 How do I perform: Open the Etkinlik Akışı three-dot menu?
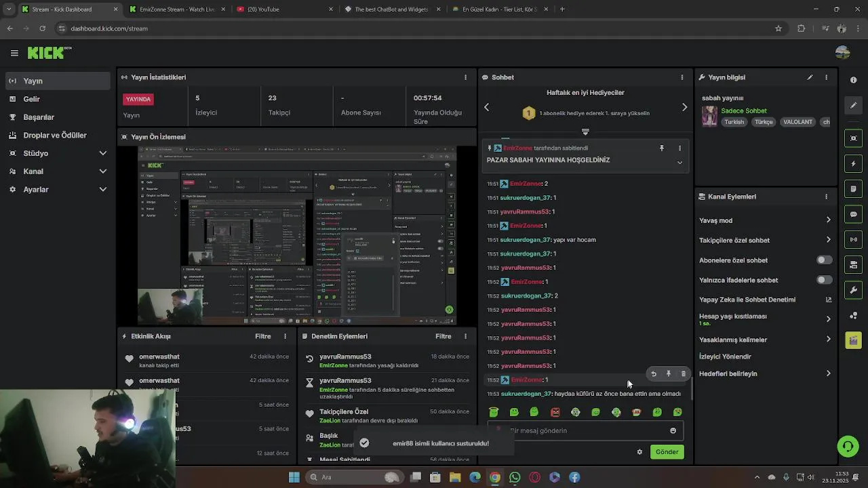[285, 336]
